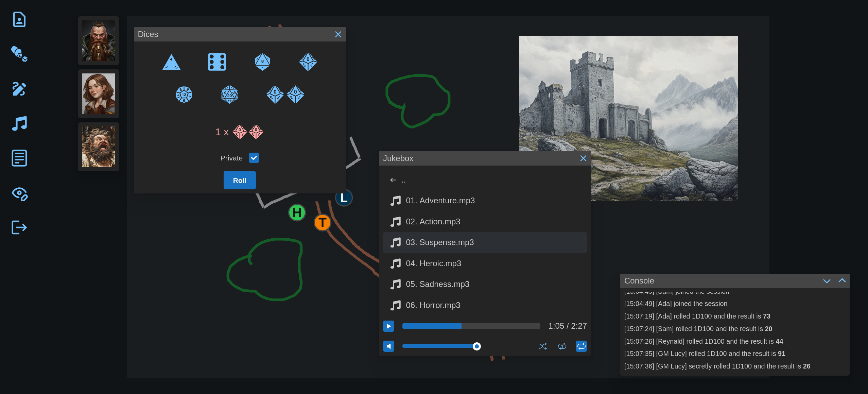Add a D100 percentile dice pair
This screenshot has height=394, width=868.
coord(285,94)
